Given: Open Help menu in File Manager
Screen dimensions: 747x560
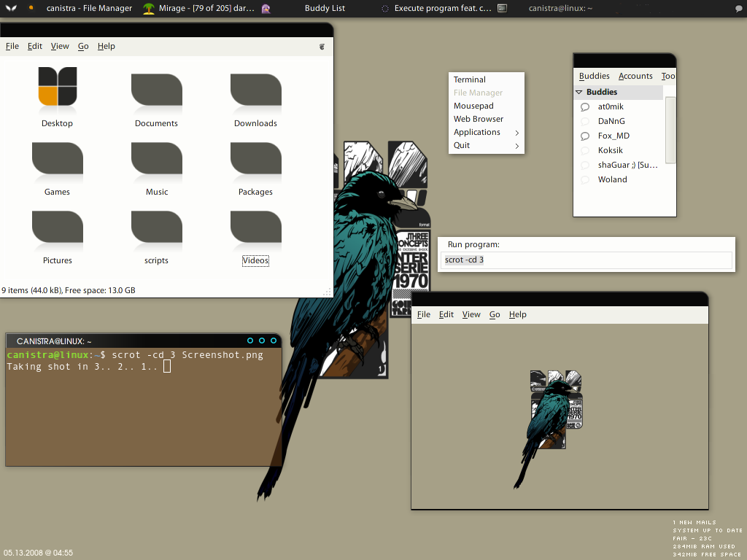Looking at the screenshot, I should coord(107,46).
